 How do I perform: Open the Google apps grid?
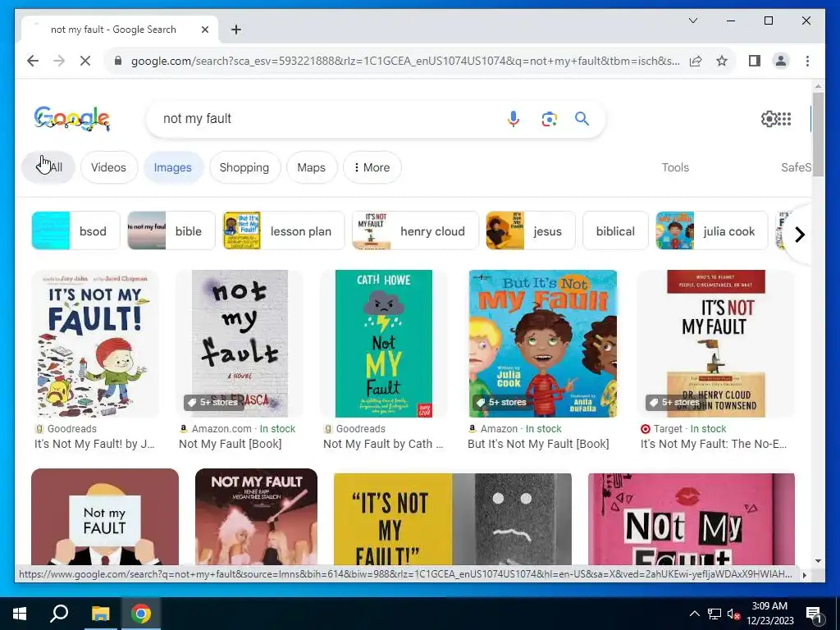[784, 118]
